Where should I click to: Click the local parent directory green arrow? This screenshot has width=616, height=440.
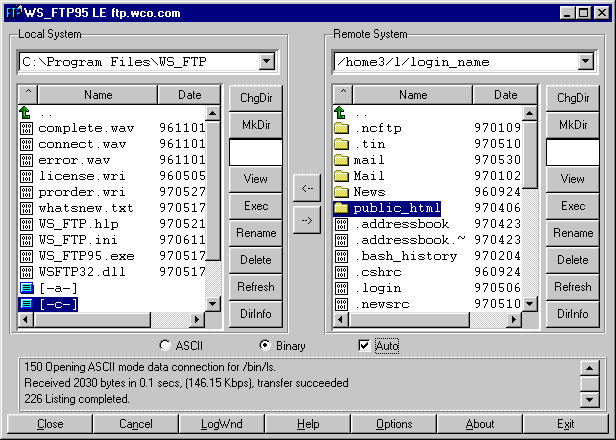25,113
